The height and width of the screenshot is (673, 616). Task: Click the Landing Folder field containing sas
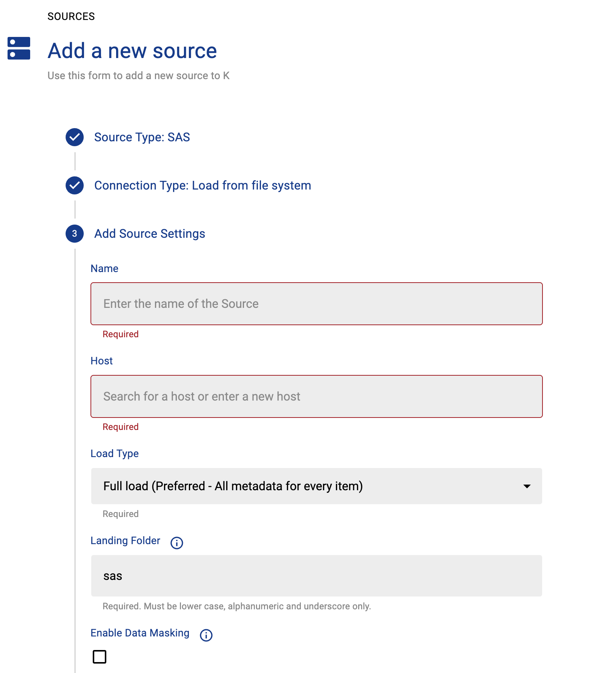316,576
